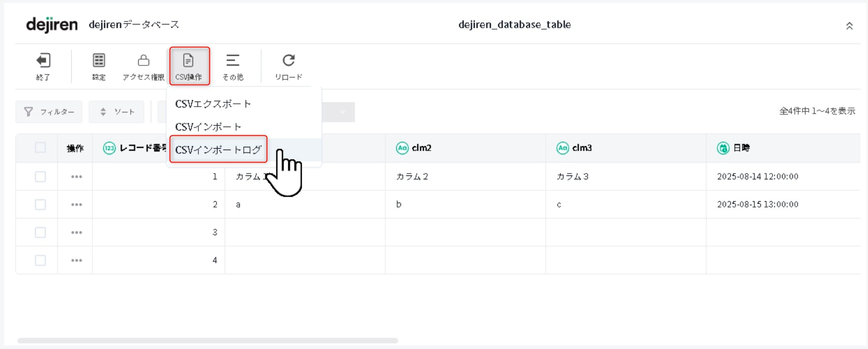Open アクセス権限 lock icon
Viewport: 868px width, 349px height.
click(143, 61)
